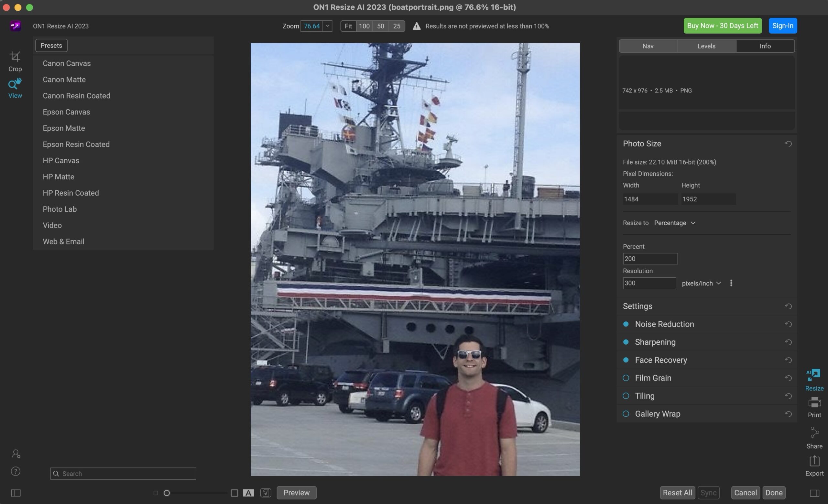Click the Buy Now button
The height and width of the screenshot is (504, 828).
click(722, 26)
